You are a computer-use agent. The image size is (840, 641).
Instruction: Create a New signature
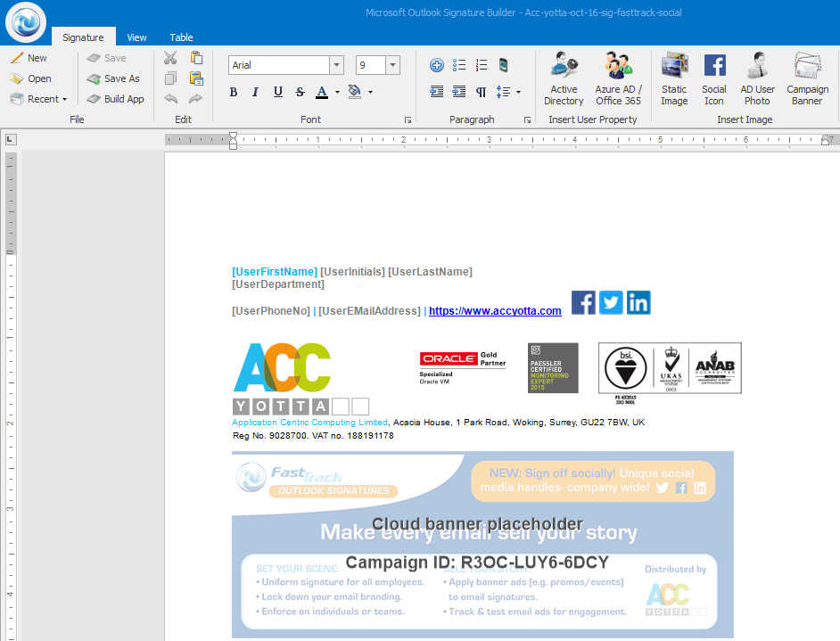pos(29,58)
